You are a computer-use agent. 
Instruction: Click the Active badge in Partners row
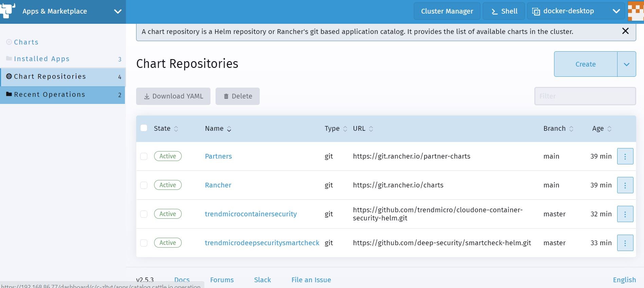(x=168, y=156)
